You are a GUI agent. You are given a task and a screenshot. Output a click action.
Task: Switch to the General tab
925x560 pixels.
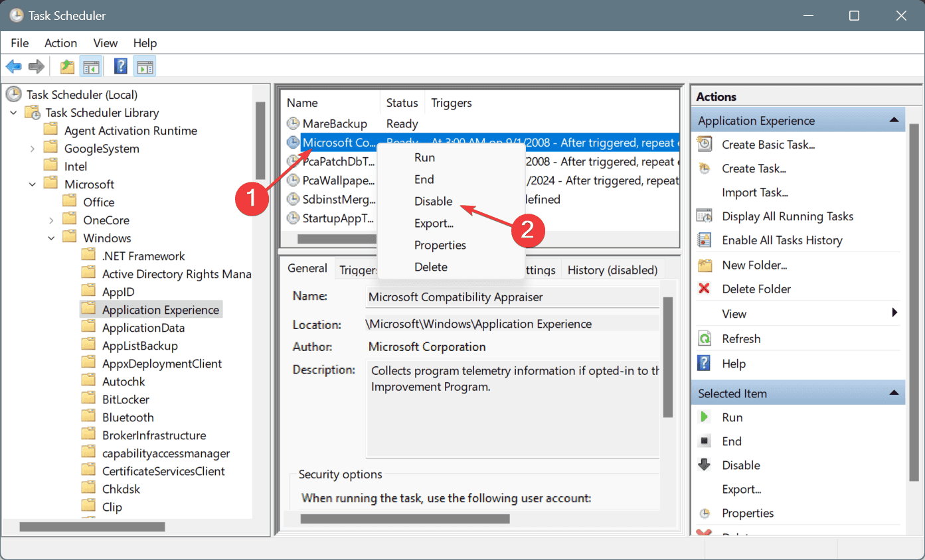(x=307, y=268)
